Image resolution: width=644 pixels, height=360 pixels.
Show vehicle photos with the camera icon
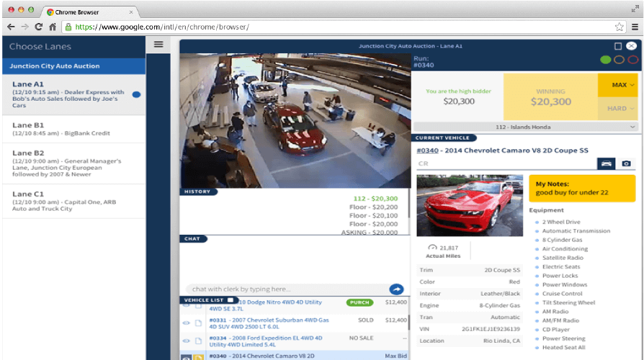click(x=626, y=163)
